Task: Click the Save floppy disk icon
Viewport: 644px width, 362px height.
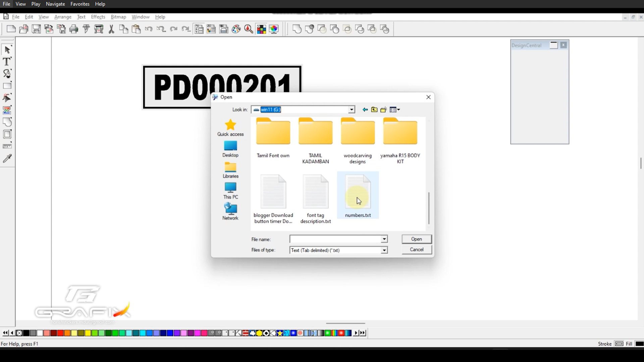Action: (36, 29)
